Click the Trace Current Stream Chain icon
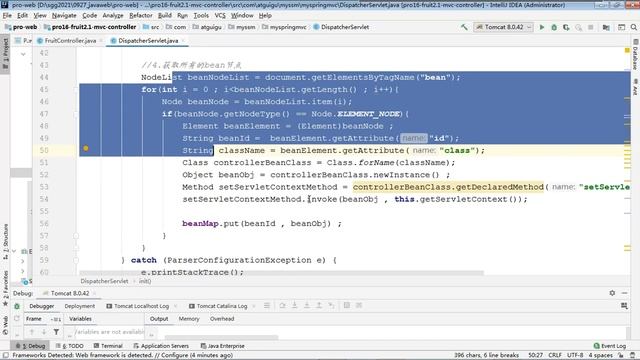The height and width of the screenshot is (360, 640). tap(359, 305)
